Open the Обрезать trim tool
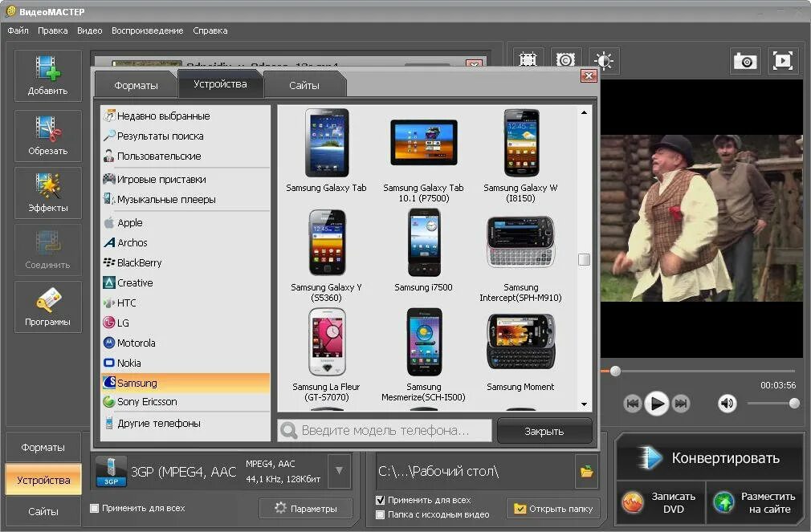The image size is (811, 532). (x=47, y=136)
